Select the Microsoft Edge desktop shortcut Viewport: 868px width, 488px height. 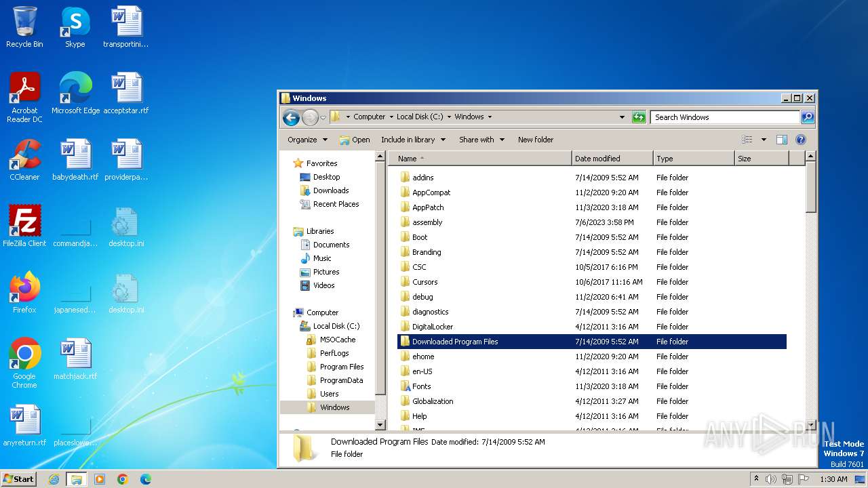(75, 94)
